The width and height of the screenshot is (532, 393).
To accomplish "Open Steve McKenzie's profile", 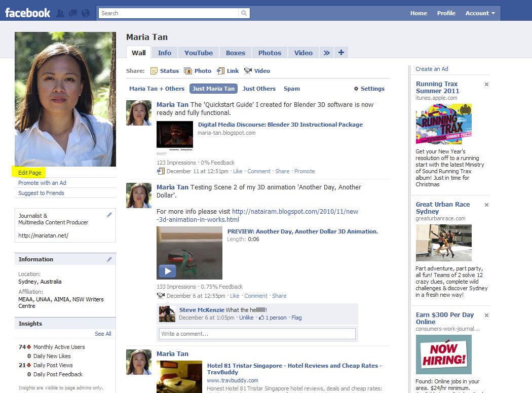I will pos(202,309).
